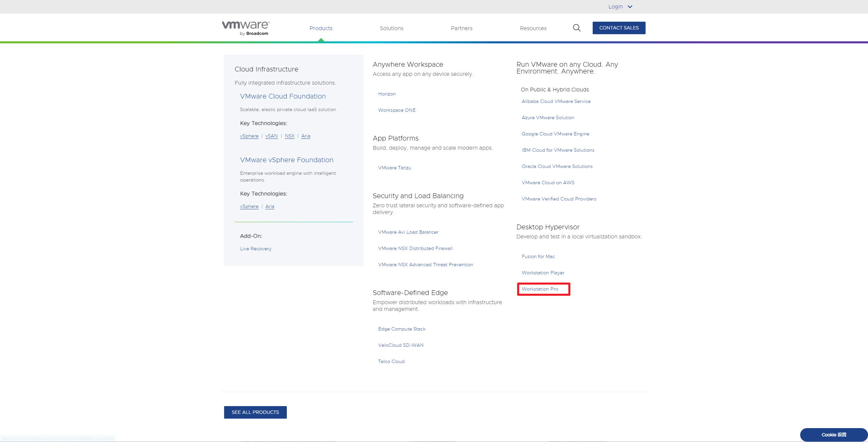
Task: Open the Horizon product link
Action: click(x=387, y=94)
